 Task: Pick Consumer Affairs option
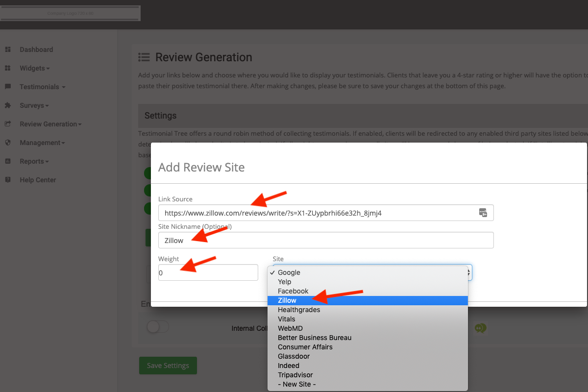pos(367,347)
